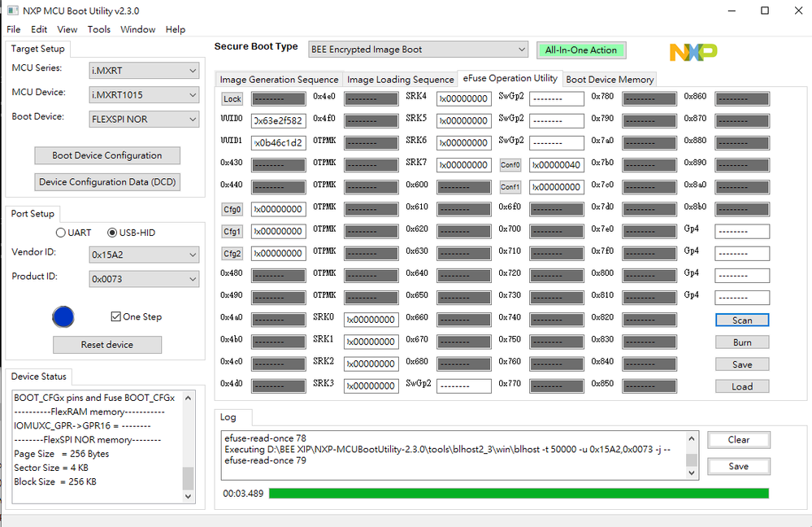812x527 pixels.
Task: Open the File menu
Action: [14, 29]
